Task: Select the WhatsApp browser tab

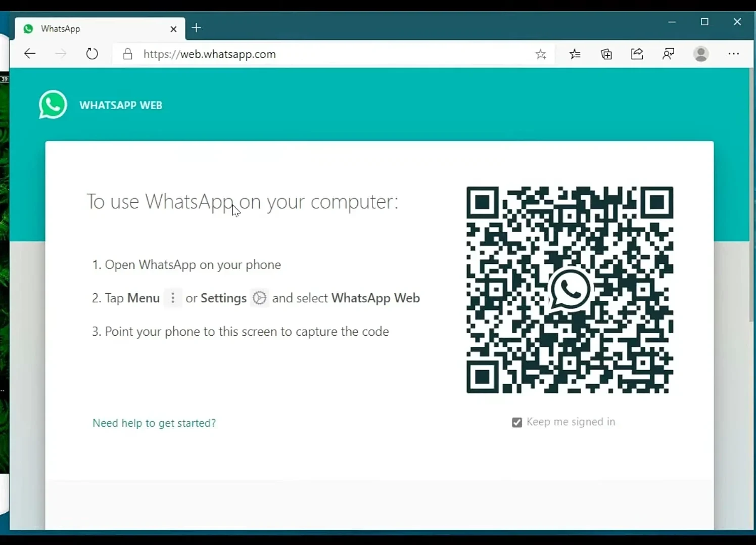Action: pos(100,29)
